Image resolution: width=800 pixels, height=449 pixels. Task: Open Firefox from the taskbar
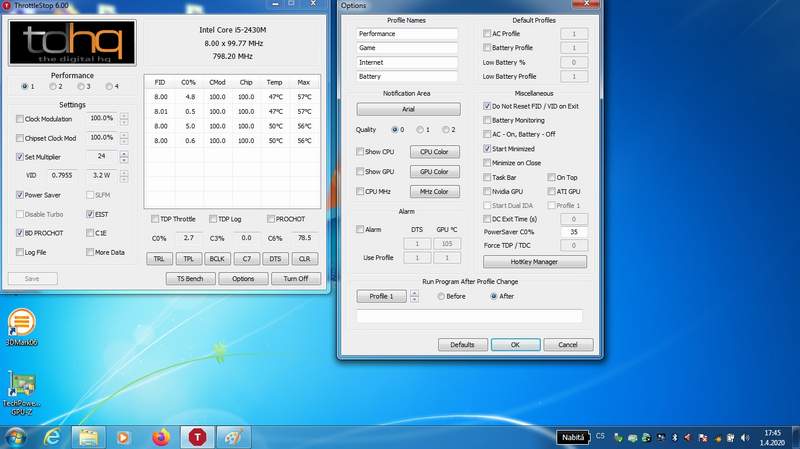160,437
